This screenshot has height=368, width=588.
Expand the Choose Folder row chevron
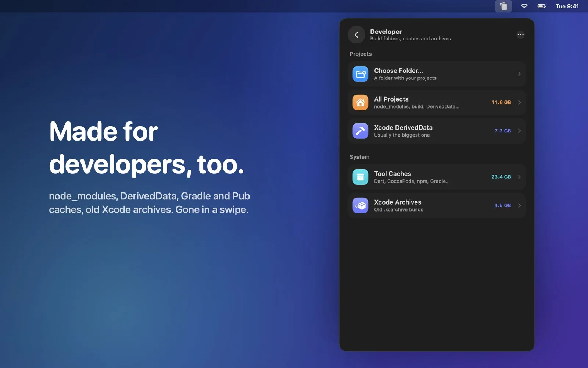coord(519,74)
